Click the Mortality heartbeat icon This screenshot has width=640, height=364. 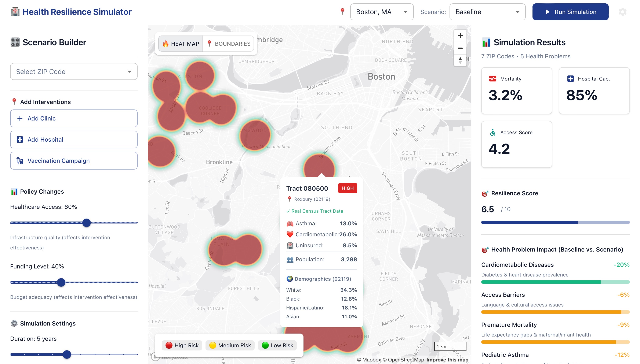click(492, 79)
